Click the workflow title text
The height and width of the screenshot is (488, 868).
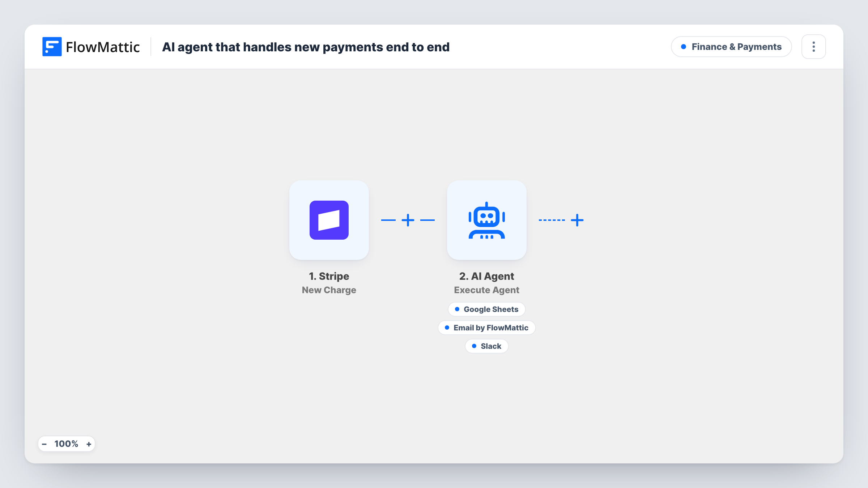click(x=306, y=47)
